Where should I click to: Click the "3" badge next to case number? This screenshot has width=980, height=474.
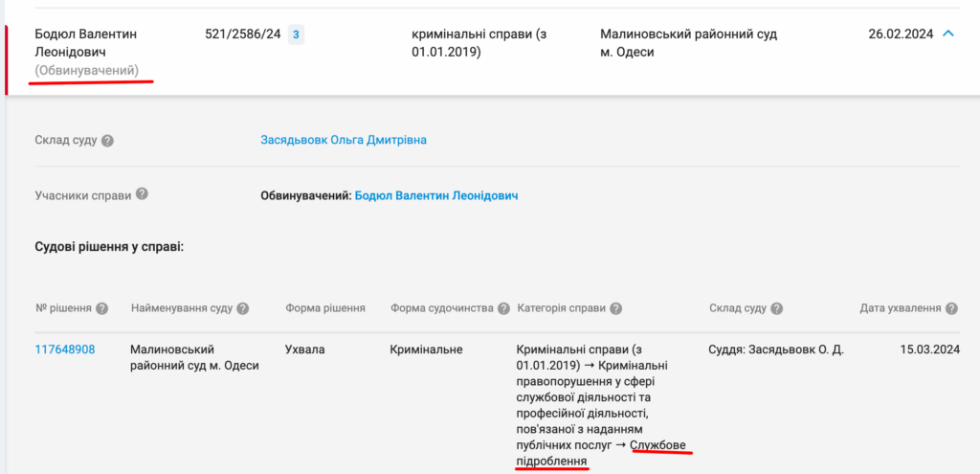tap(296, 35)
